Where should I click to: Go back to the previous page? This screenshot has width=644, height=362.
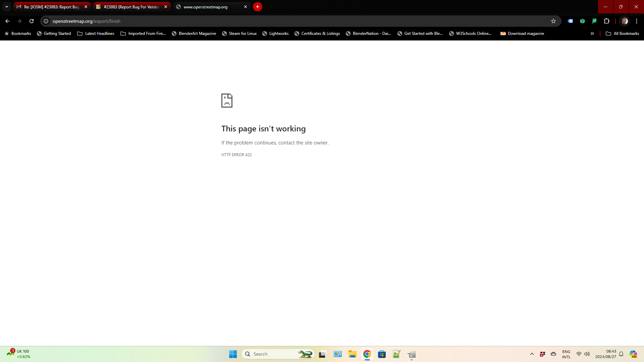7,21
